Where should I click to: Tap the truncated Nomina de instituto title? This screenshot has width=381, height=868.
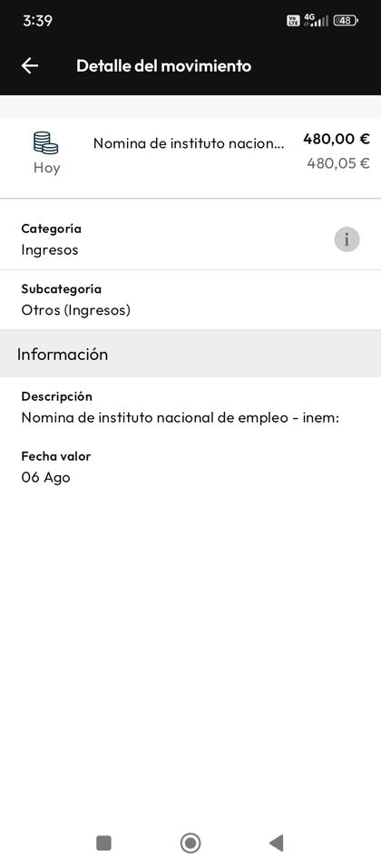point(189,143)
